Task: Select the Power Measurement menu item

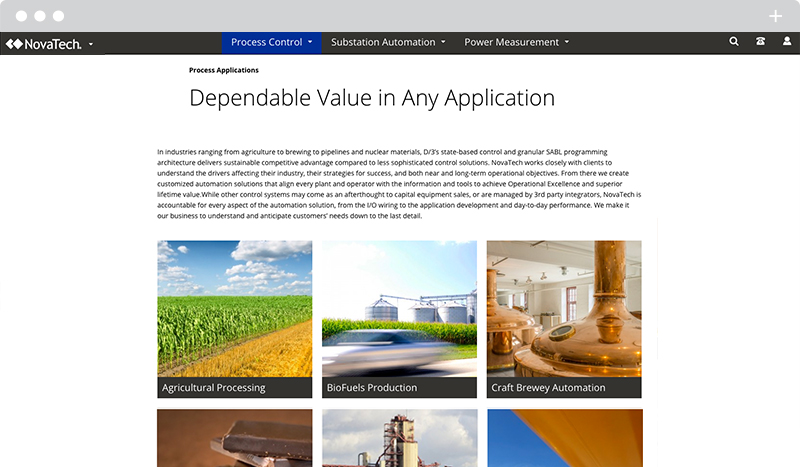Action: (511, 42)
